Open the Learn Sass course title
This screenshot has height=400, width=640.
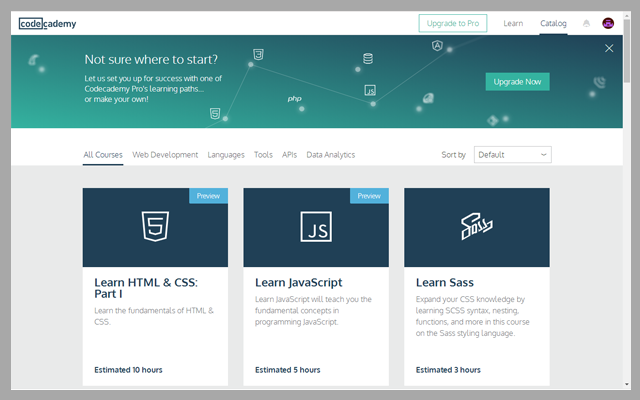click(x=444, y=282)
